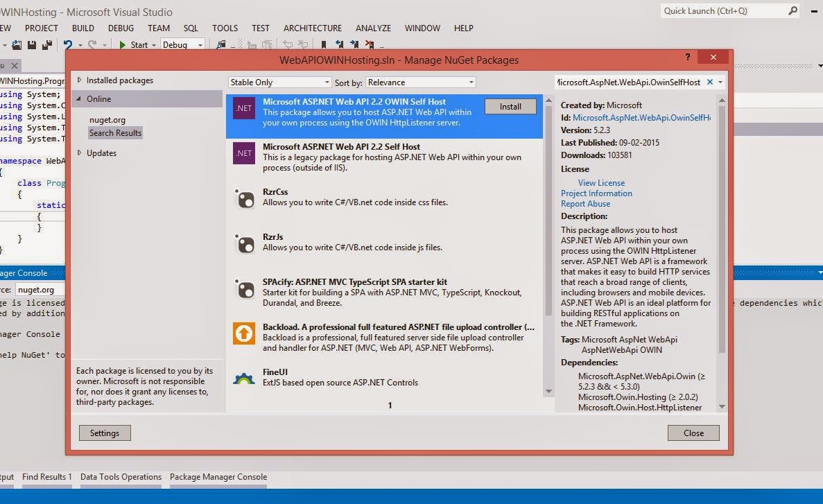Click the Redo toolbar icon
This screenshot has width=823, height=504.
point(92,45)
